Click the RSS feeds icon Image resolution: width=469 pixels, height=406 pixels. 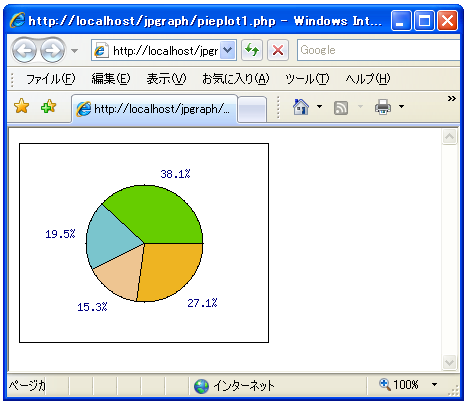[341, 108]
